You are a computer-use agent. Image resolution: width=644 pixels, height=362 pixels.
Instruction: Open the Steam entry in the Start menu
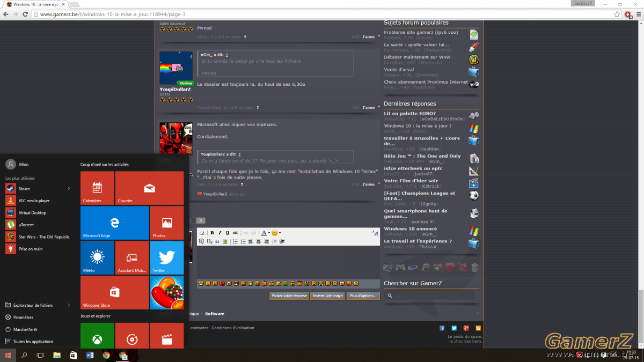pos(38,188)
